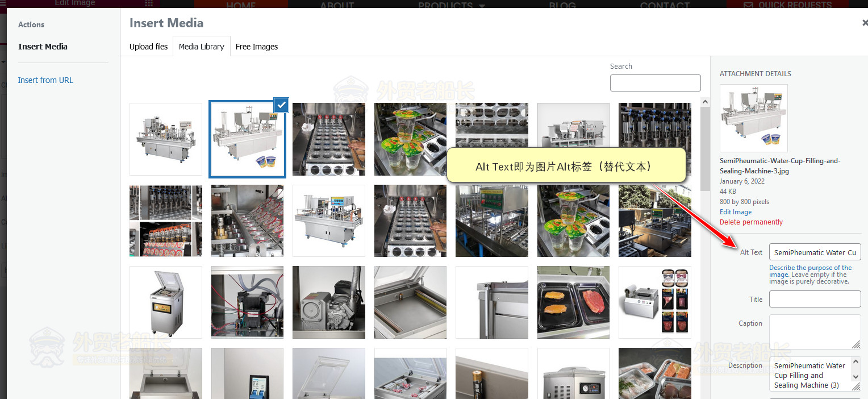This screenshot has height=399, width=868.
Task: Close the Insert Media dialog
Action: (864, 23)
